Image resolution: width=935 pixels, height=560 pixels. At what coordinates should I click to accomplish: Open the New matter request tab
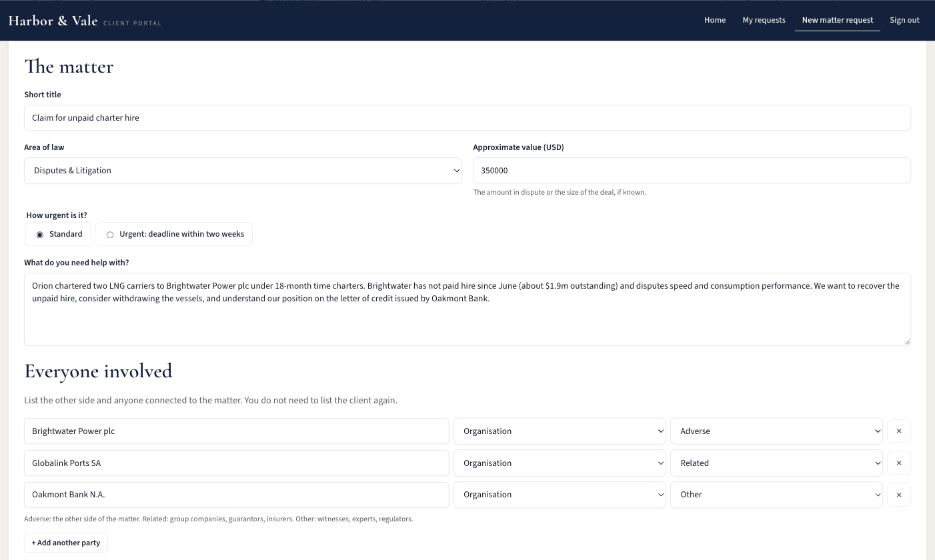[x=838, y=20]
